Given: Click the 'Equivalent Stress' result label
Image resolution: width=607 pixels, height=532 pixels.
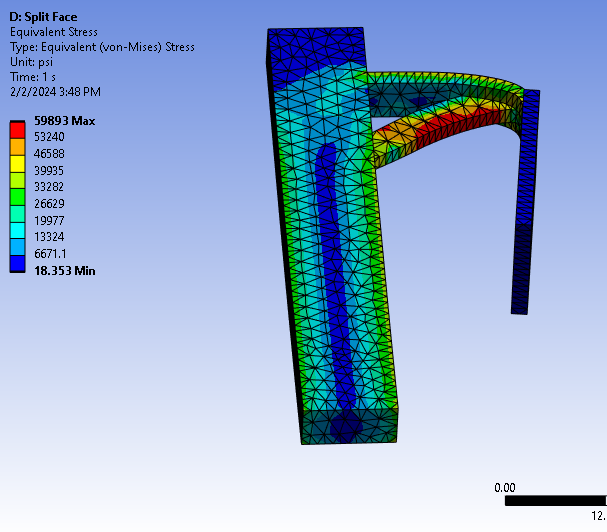Looking at the screenshot, I should (x=54, y=32).
